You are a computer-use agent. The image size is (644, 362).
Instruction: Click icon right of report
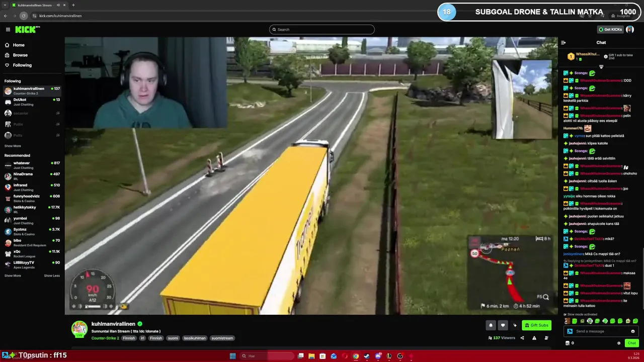click(x=546, y=338)
